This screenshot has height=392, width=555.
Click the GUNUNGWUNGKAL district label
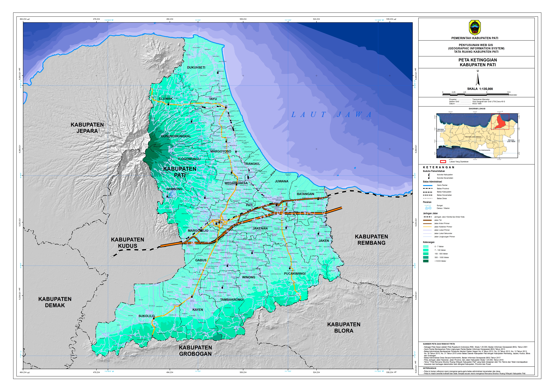(x=176, y=136)
